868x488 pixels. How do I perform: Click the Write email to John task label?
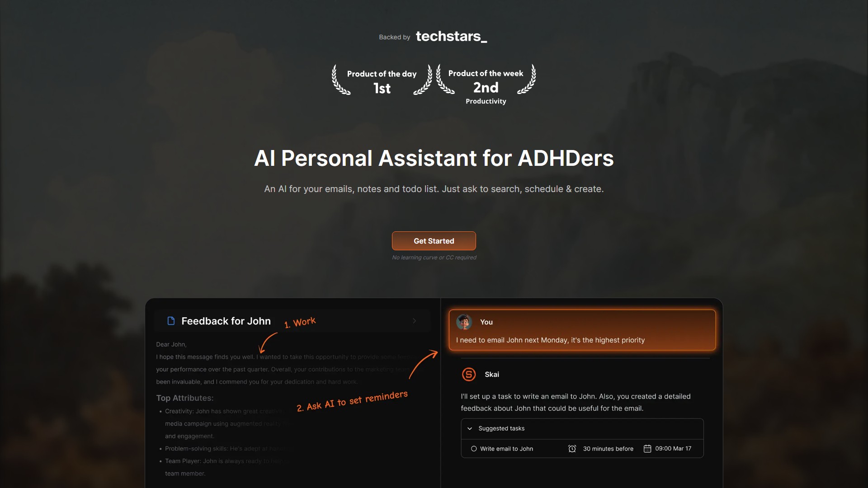(x=506, y=449)
